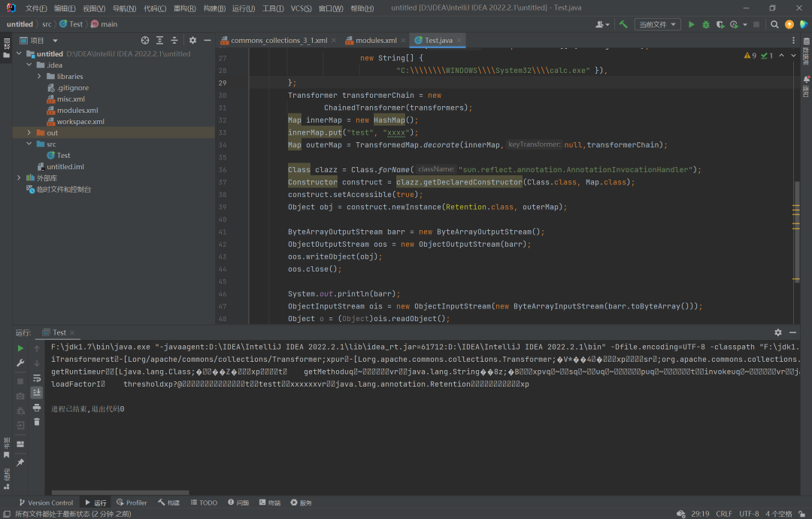Open Version Control tool window
Viewport: 812px width, 519px height.
click(46, 502)
